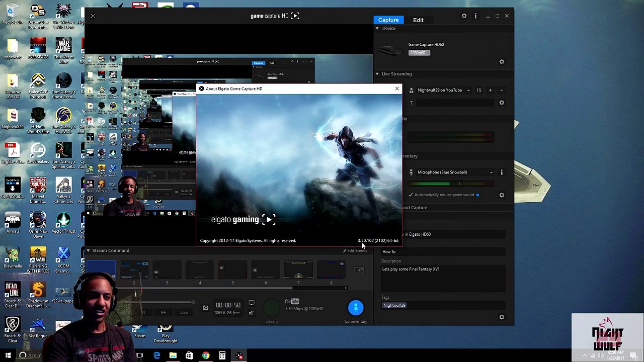Click the Edit Scenes button
Image resolution: width=644 pixels, height=362 pixels.
(354, 251)
